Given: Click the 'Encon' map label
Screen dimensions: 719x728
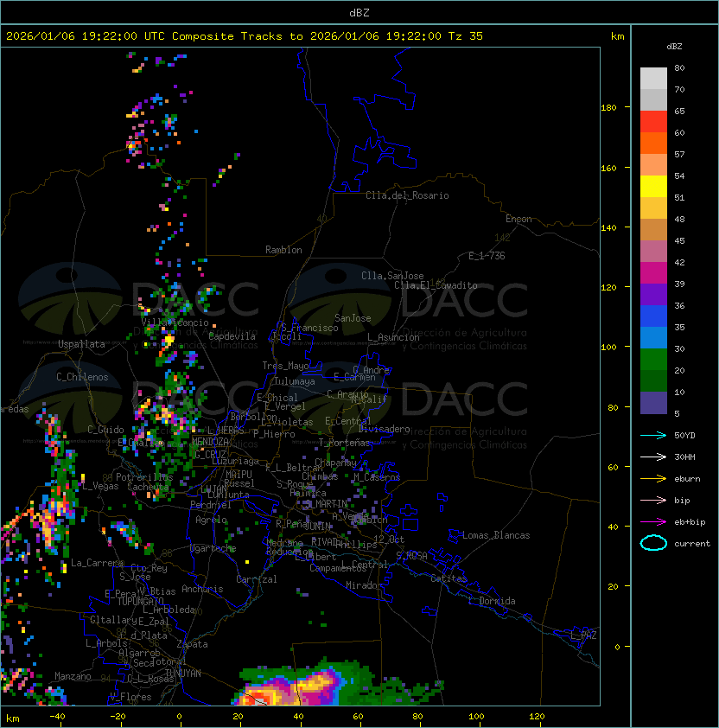Looking at the screenshot, I should tap(519, 219).
